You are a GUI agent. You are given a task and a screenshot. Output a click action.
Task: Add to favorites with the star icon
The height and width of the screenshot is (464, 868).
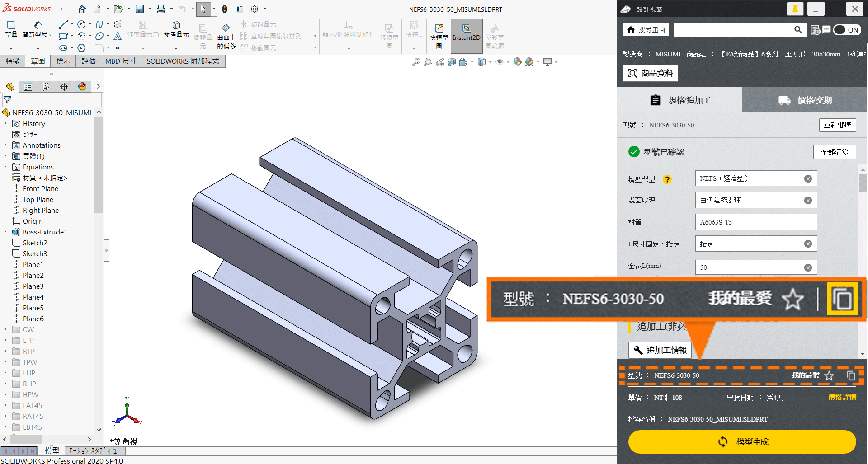click(x=829, y=375)
